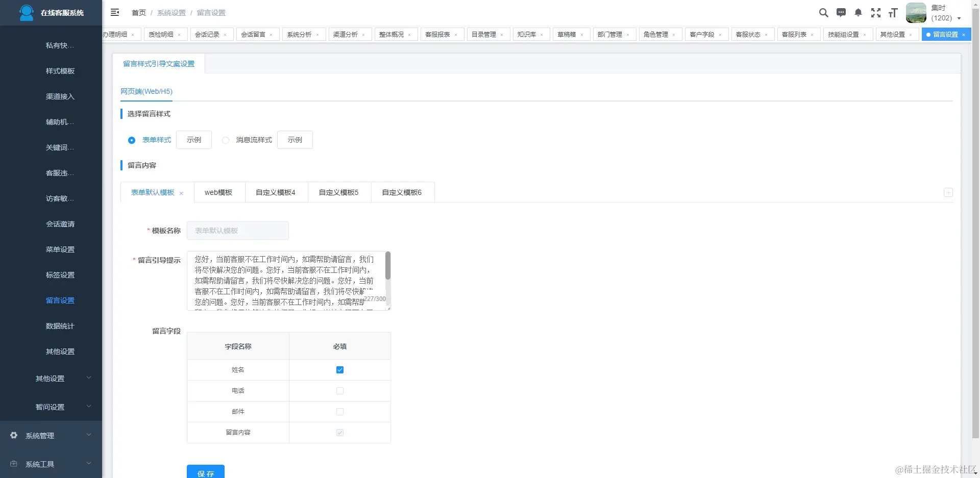The width and height of the screenshot is (980, 478).
Task: Add a new template with the plus icon
Action: (x=948, y=192)
